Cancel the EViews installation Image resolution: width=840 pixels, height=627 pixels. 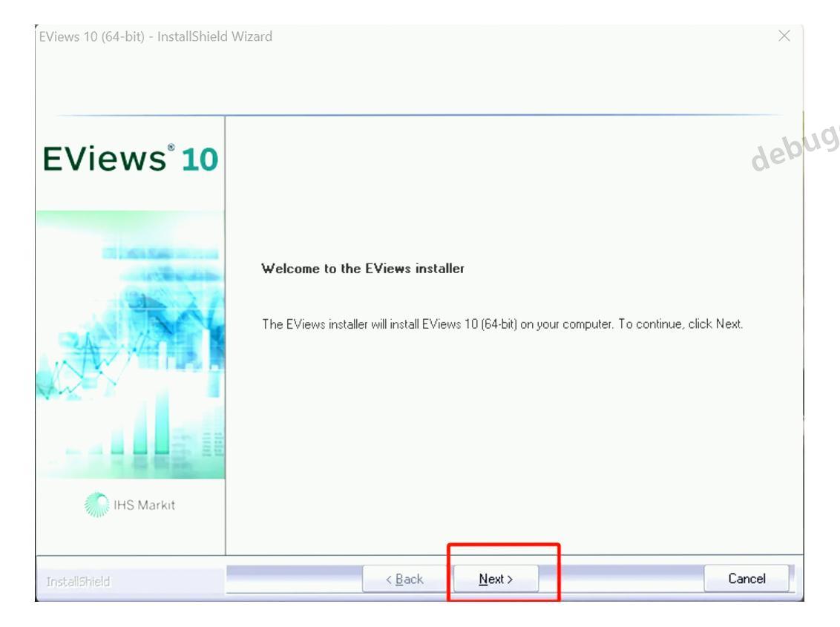747,578
